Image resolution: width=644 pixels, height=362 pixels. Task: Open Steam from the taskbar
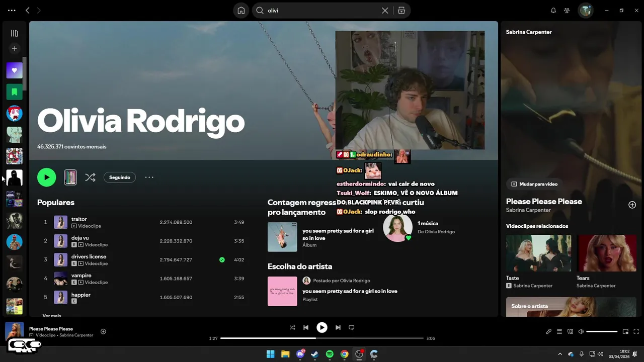click(x=315, y=354)
